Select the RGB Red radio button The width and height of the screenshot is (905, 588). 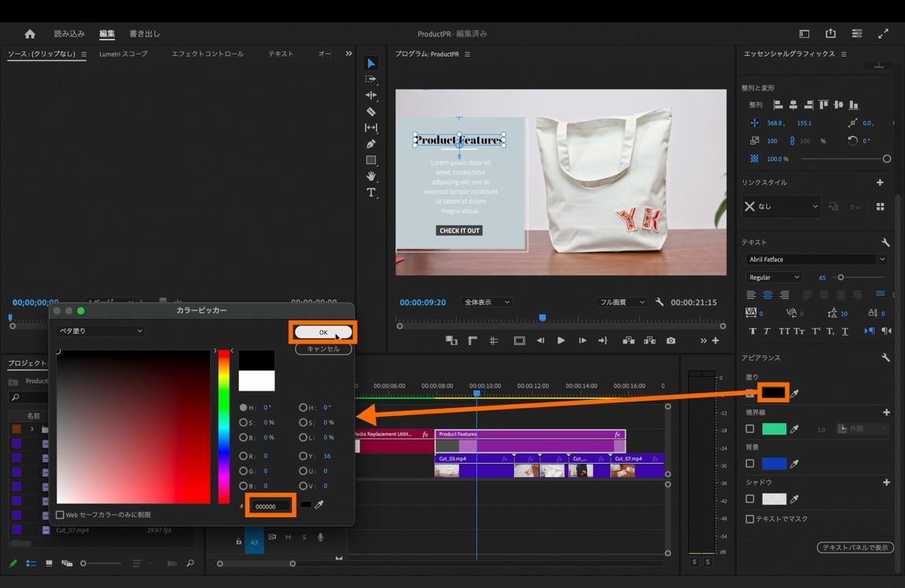243,456
